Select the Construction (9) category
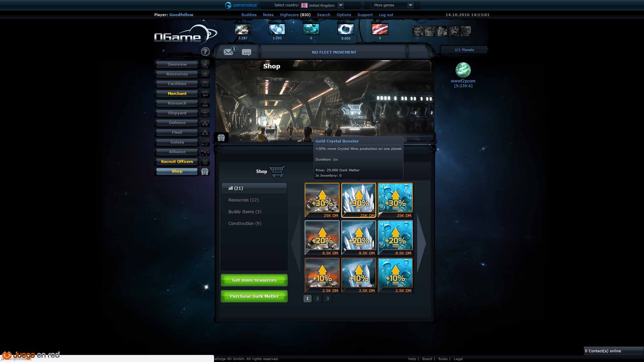The width and height of the screenshot is (644, 362). point(245,223)
